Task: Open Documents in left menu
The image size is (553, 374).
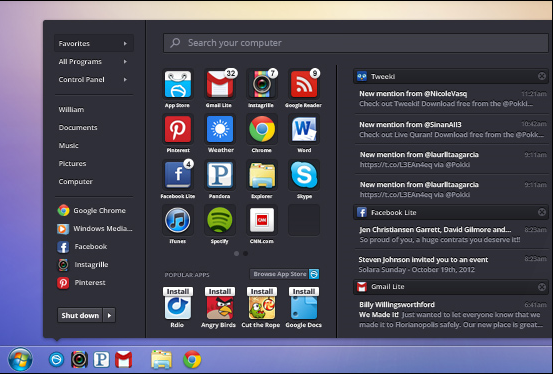Action: pos(78,127)
